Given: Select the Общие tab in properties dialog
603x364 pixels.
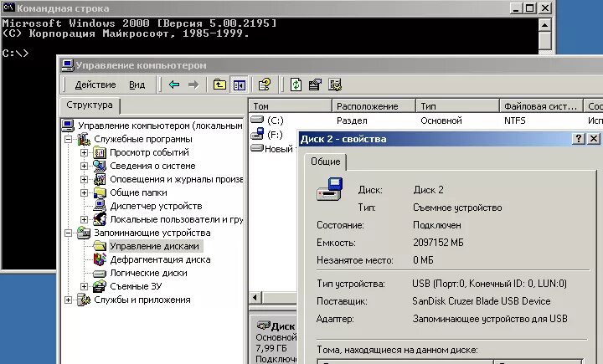Looking at the screenshot, I should tap(325, 161).
